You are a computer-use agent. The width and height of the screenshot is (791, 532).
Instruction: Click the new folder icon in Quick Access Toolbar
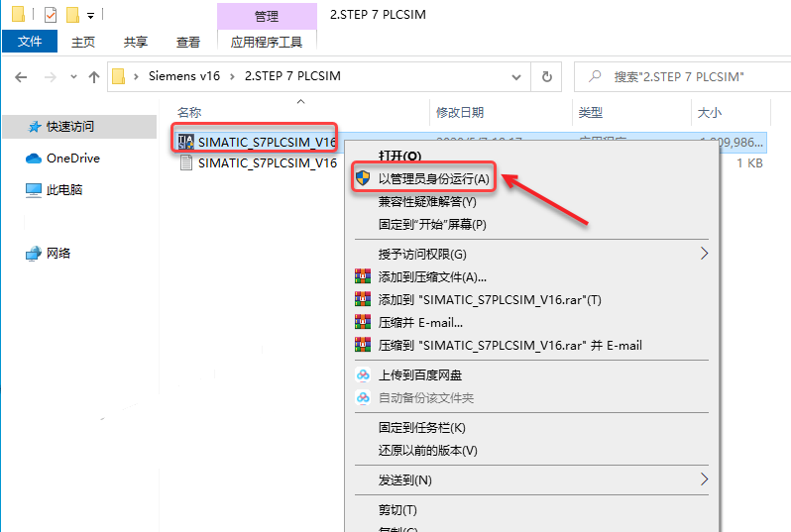click(73, 15)
